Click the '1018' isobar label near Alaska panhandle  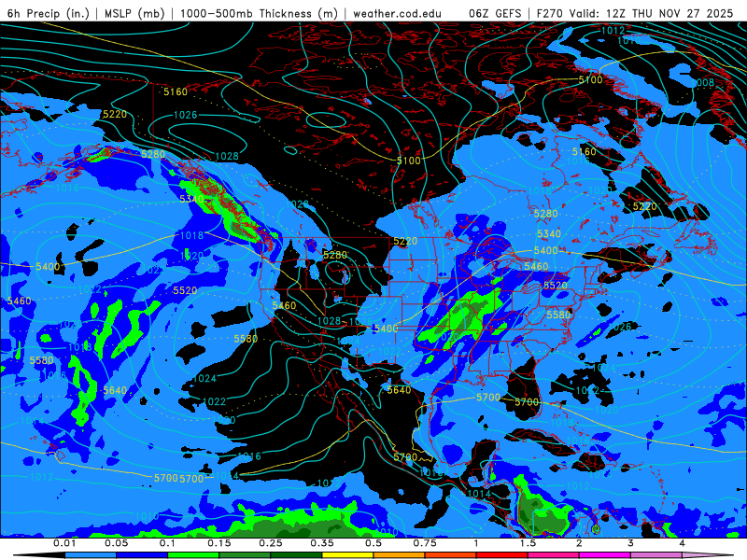(x=192, y=235)
